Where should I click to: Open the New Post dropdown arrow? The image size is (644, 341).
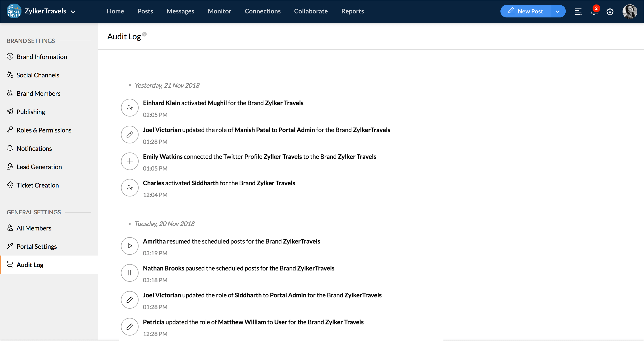point(557,11)
